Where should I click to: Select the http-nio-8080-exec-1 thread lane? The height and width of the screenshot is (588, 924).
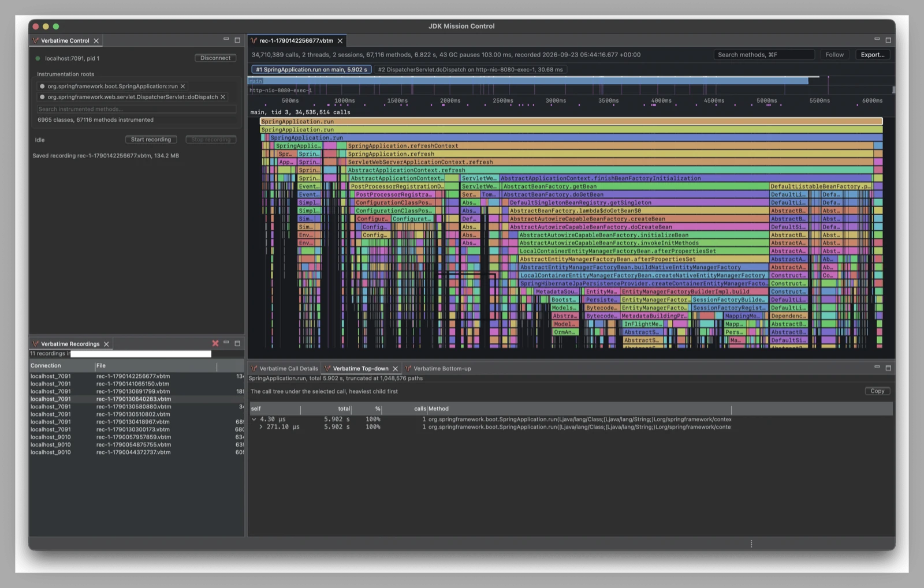pyautogui.click(x=571, y=90)
